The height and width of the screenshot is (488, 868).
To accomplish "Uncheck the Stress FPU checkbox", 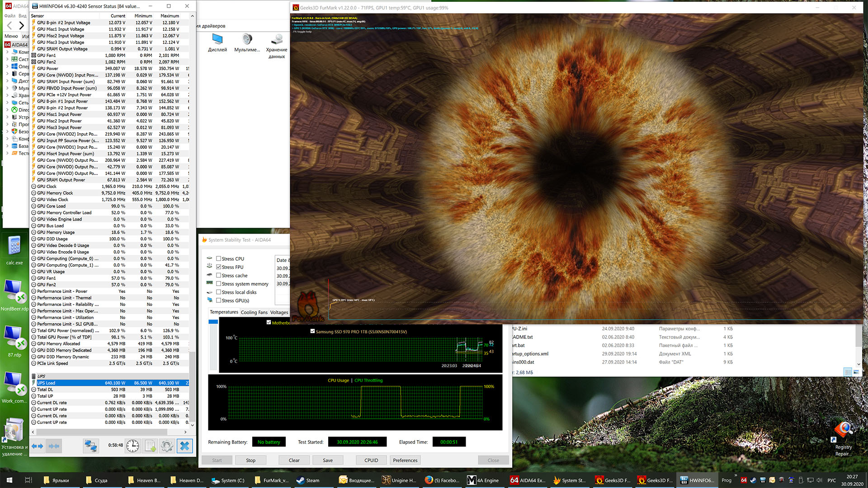I will [x=219, y=267].
